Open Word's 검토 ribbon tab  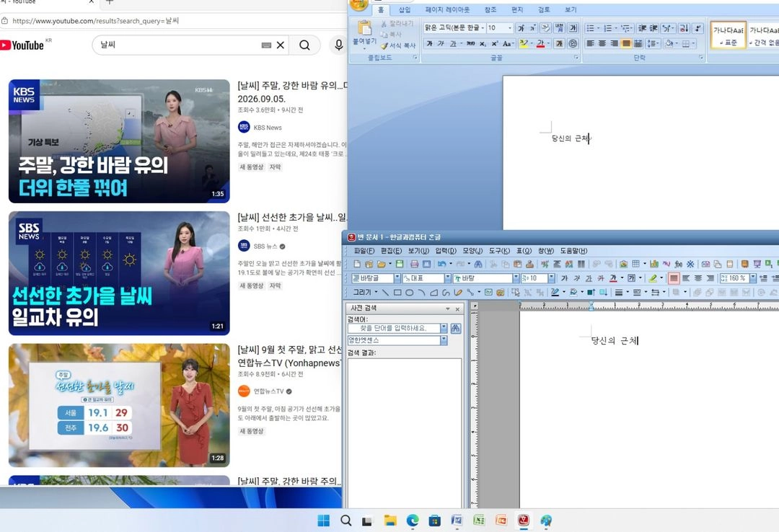point(544,10)
